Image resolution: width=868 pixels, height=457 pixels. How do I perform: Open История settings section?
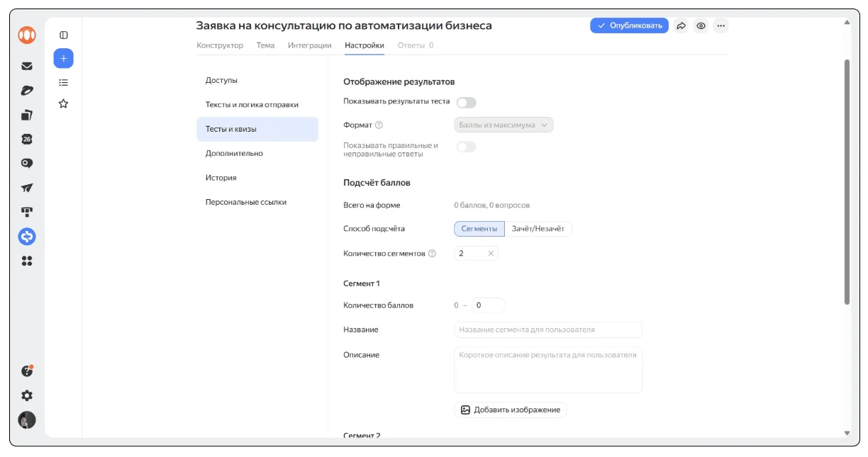257,178
